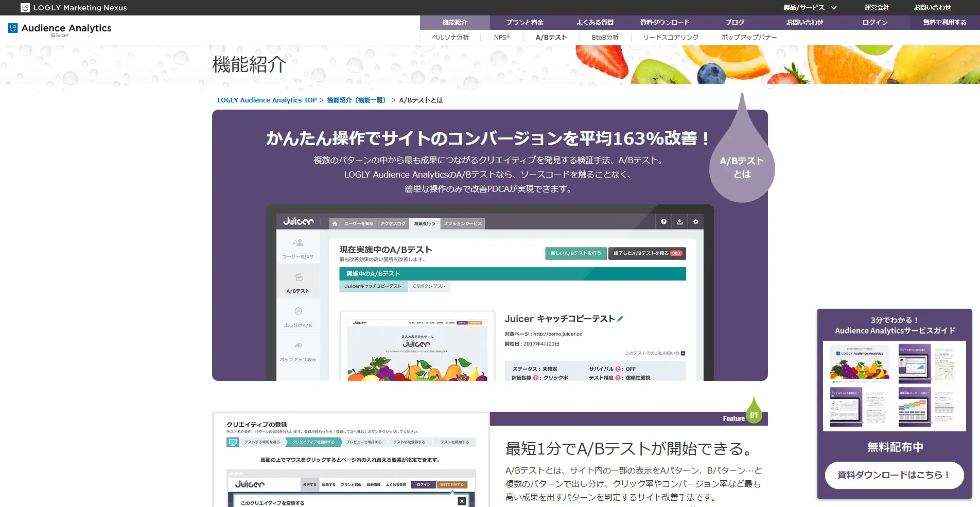Viewport: 980px width, 507px height.
Task: Click the Juicer site preview thumbnail
Action: (417, 346)
